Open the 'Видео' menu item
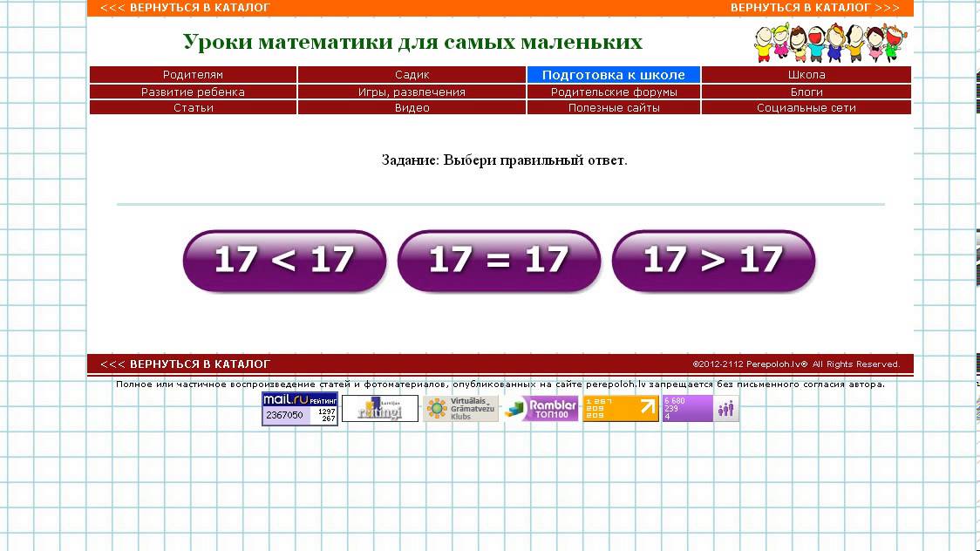The width and height of the screenshot is (980, 551). (x=412, y=107)
